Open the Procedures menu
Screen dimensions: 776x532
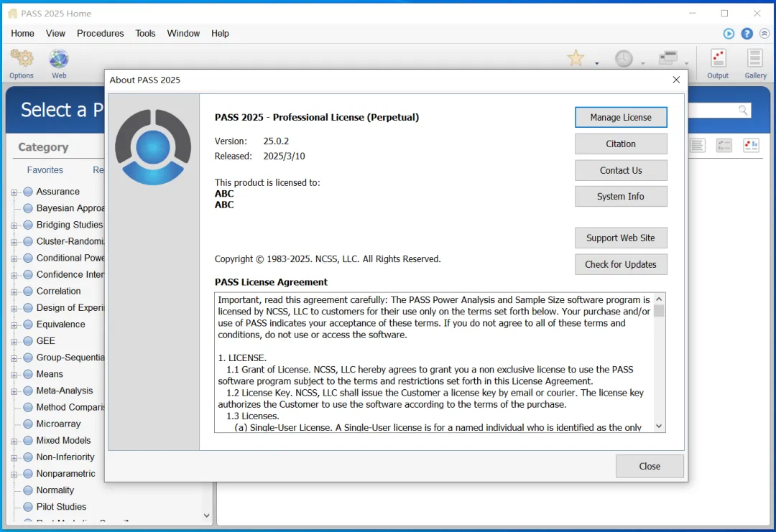[x=101, y=33]
